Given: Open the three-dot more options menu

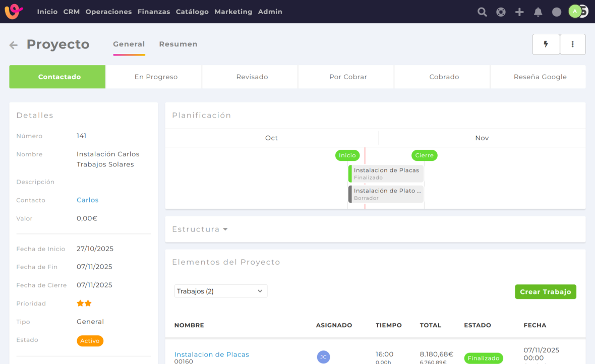Looking at the screenshot, I should (x=573, y=44).
